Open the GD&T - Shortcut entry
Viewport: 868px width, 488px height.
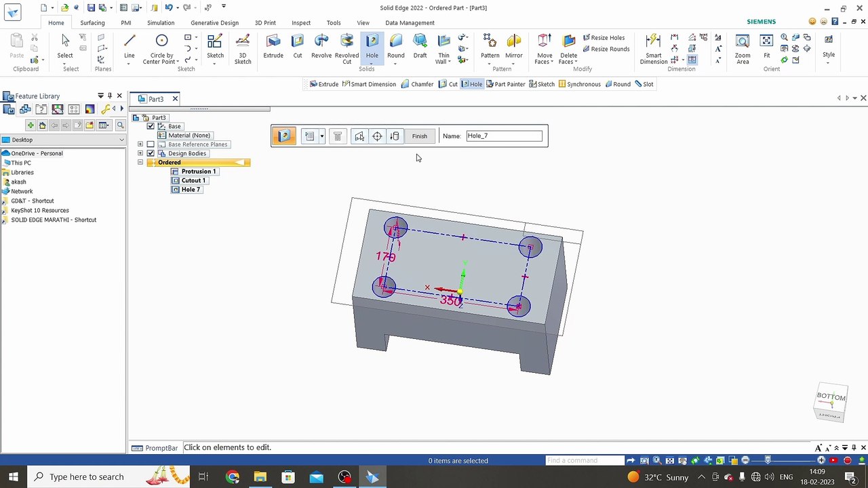[x=33, y=201]
